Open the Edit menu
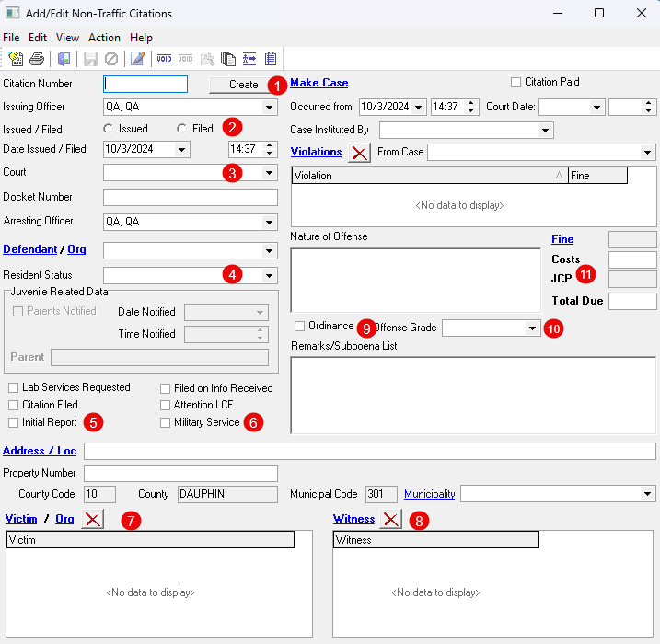The width and height of the screenshot is (660, 644). (38, 38)
